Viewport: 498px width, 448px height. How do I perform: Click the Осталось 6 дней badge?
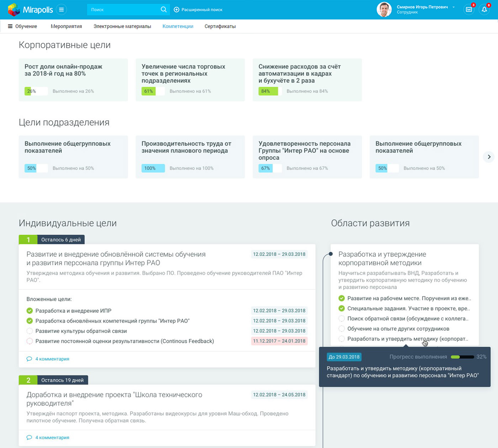click(x=61, y=240)
